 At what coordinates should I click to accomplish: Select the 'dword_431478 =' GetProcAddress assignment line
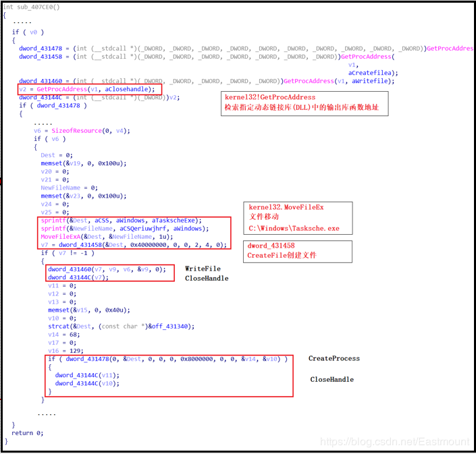[x=246, y=49]
